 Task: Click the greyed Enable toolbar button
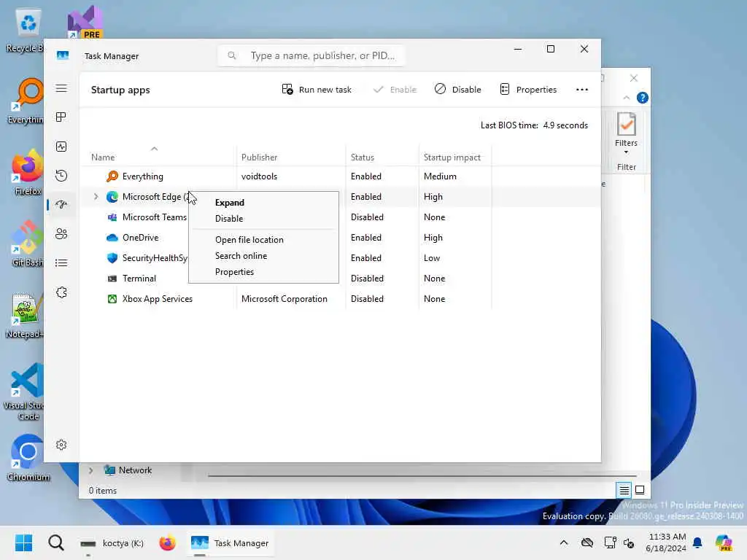[395, 90]
